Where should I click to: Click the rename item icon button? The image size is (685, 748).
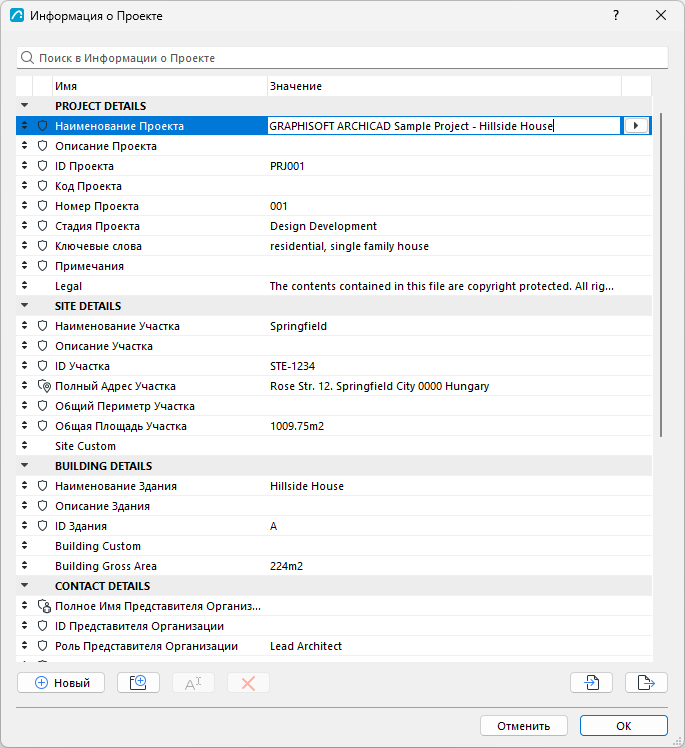click(x=193, y=683)
